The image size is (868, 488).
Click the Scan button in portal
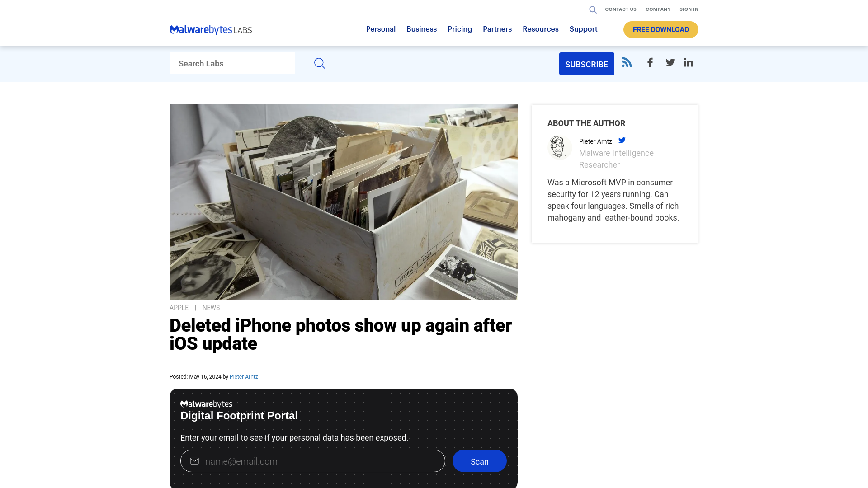479,460
